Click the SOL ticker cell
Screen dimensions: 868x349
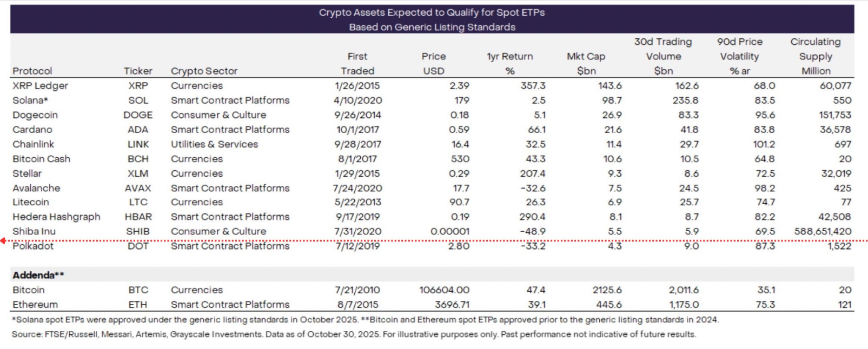138,100
